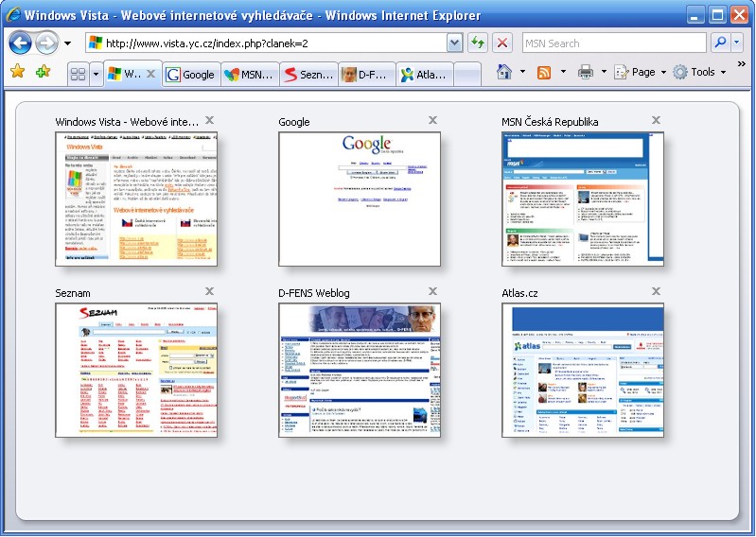Open the Tools menu
The height and width of the screenshot is (537, 756).
[699, 72]
